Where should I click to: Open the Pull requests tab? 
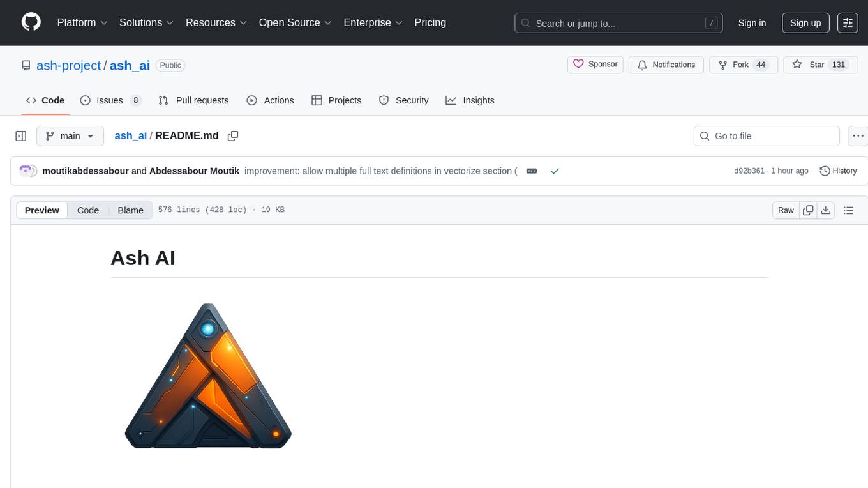click(193, 100)
